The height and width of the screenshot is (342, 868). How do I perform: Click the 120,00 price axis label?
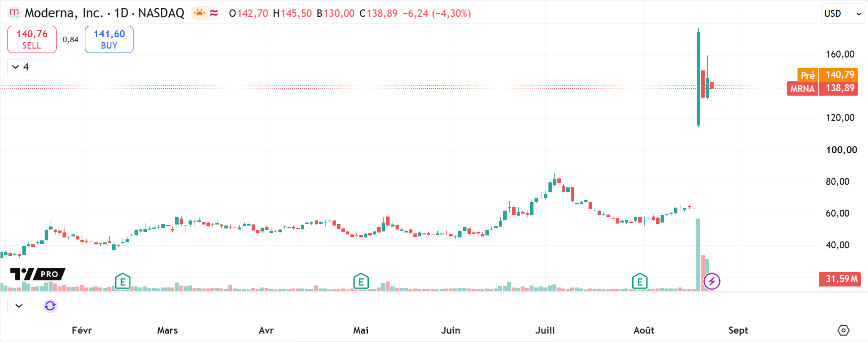840,117
